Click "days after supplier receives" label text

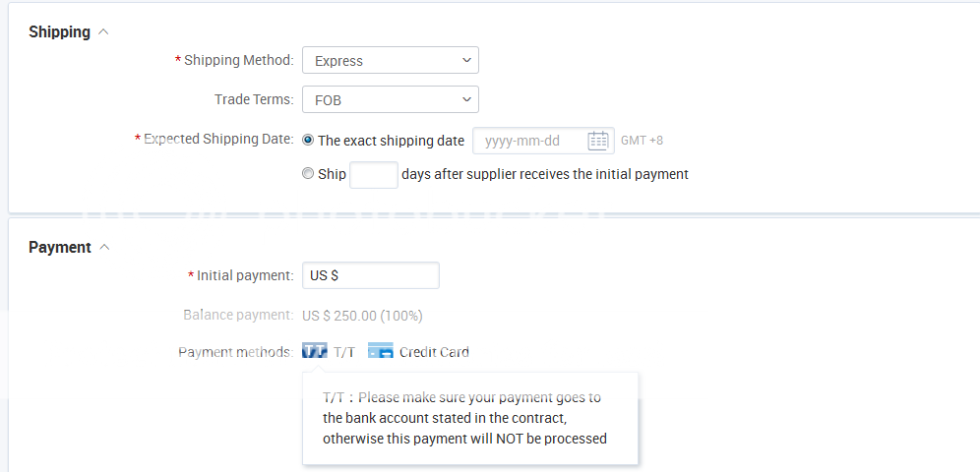545,174
